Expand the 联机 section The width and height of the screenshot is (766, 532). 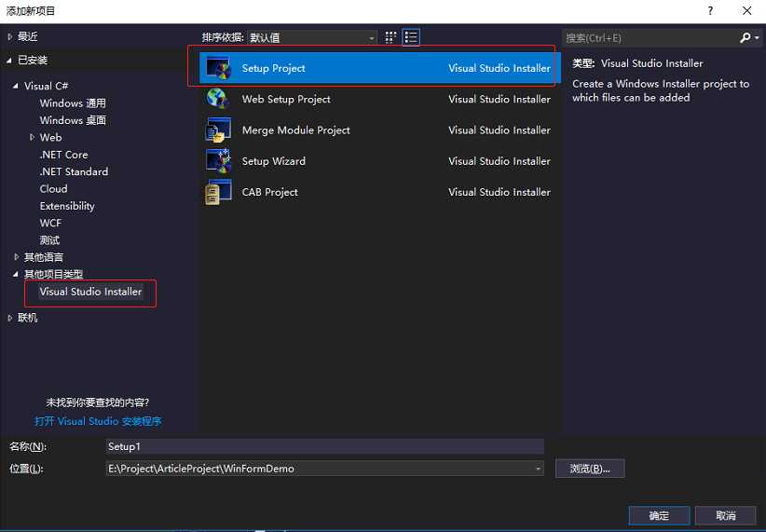tap(9, 318)
